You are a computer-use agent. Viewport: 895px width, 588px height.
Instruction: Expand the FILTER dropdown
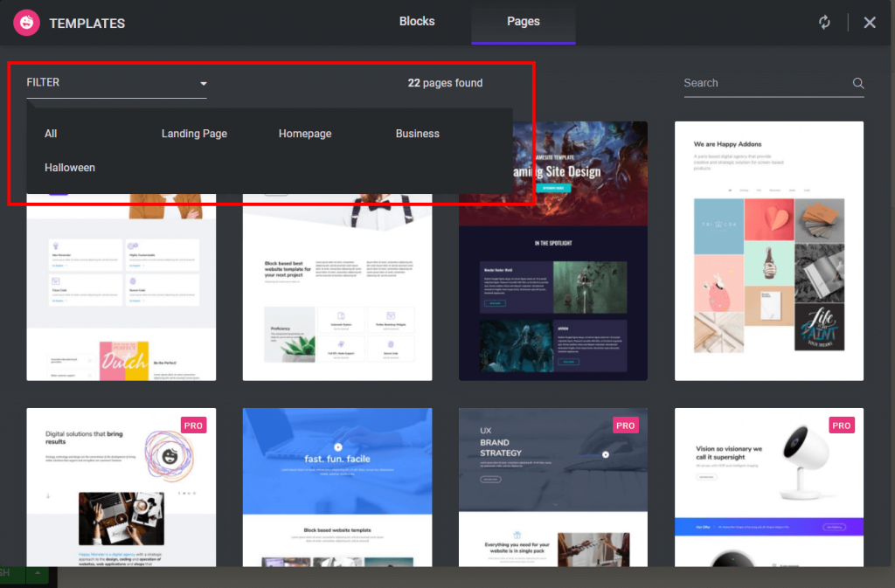click(116, 83)
